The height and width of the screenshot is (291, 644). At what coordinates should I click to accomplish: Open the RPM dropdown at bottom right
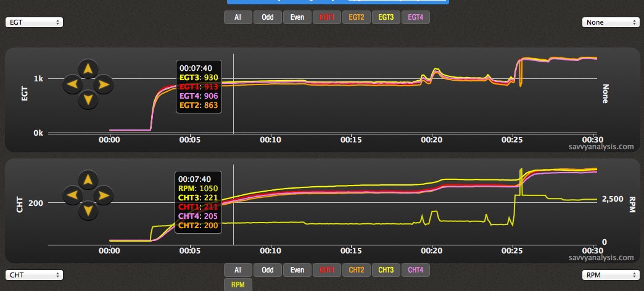610,275
